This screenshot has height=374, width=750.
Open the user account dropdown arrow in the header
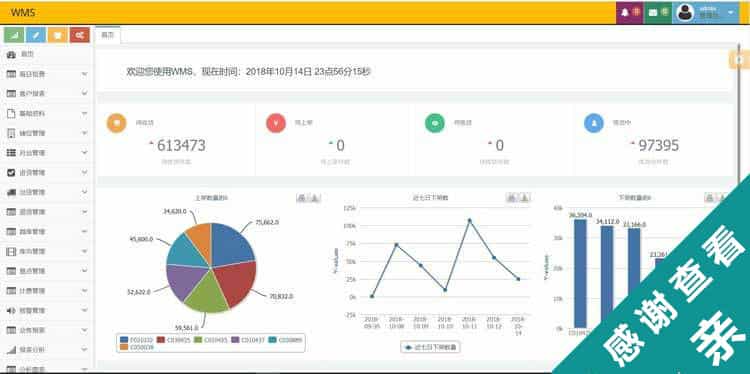point(730,13)
